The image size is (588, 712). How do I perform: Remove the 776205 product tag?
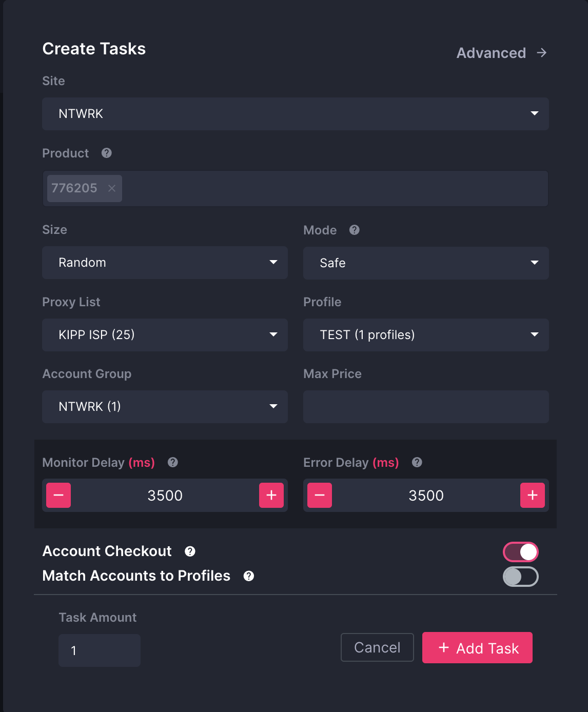(112, 188)
